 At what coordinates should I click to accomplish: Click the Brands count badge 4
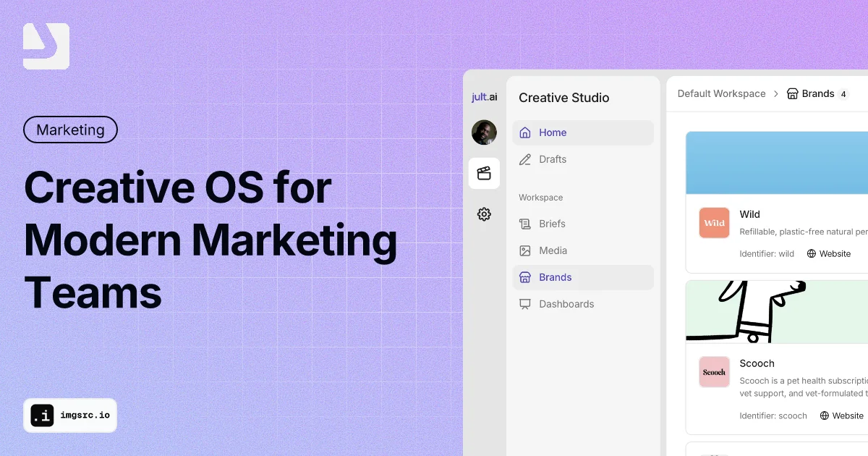pos(843,94)
